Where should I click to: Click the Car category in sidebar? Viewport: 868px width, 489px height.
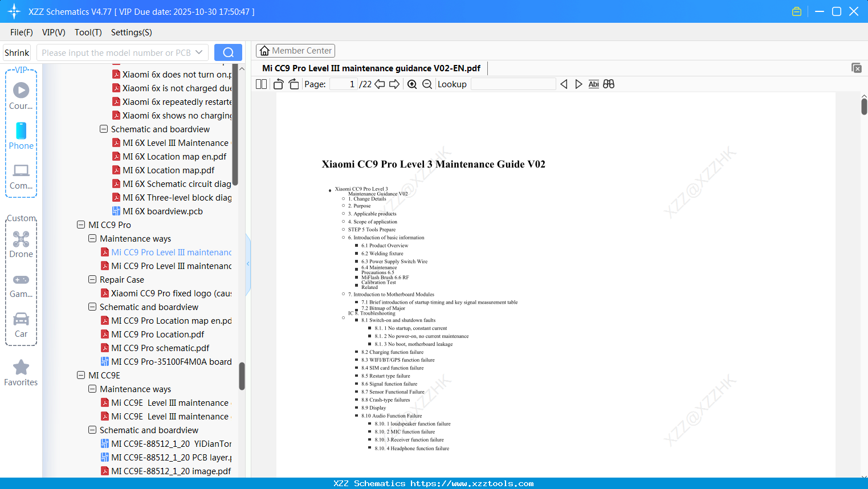pos(21,323)
